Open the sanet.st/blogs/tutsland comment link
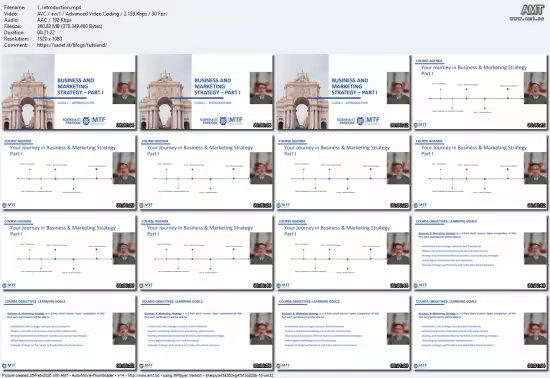This screenshot has height=378, width=550. [72, 45]
